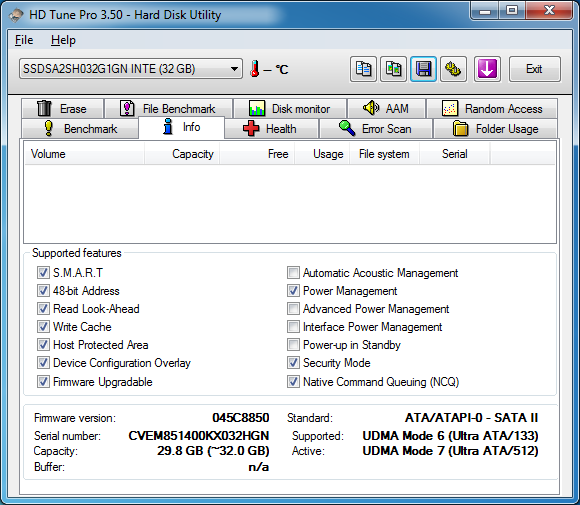Click the Volume column header

84,154
